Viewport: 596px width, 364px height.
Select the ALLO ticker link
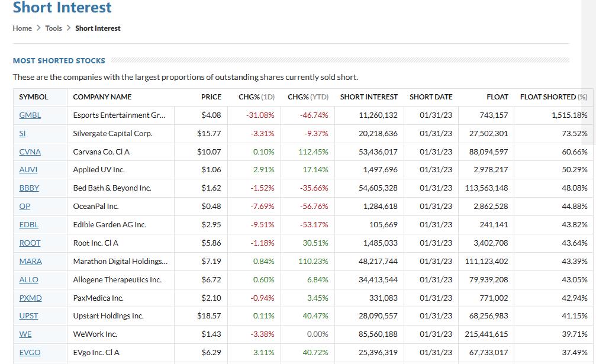pyautogui.click(x=28, y=279)
